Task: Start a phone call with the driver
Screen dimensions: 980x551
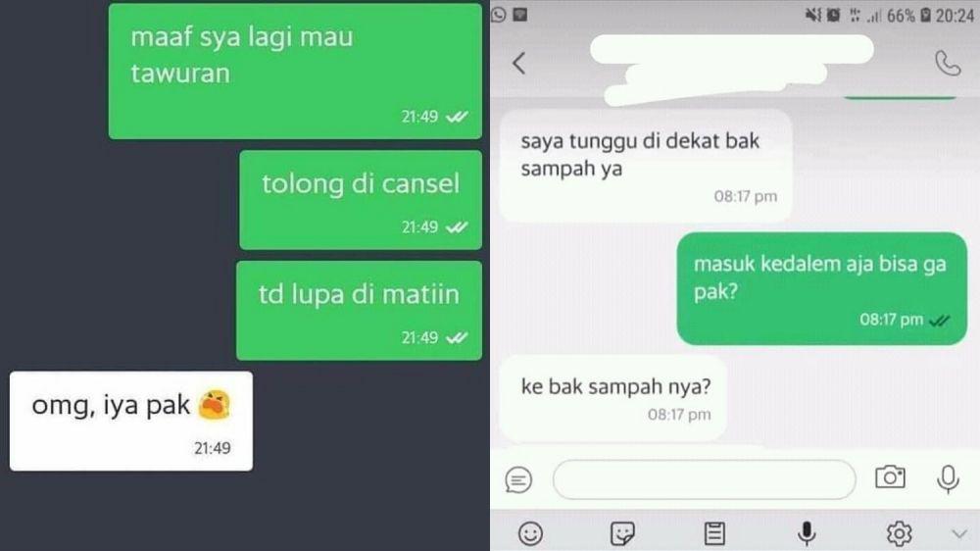Action: tap(948, 63)
